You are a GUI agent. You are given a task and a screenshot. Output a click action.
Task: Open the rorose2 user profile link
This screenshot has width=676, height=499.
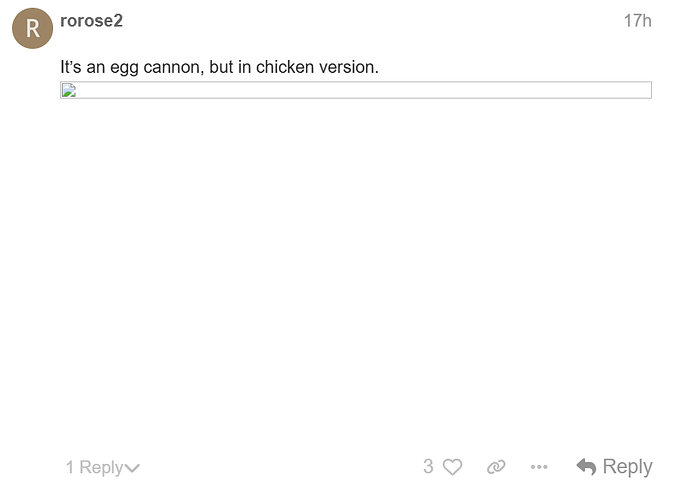point(91,20)
